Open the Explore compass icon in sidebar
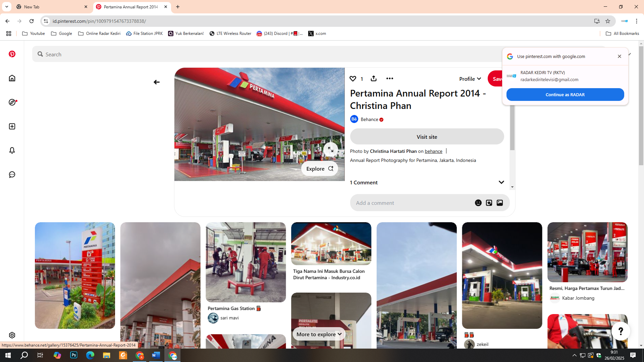Screen dimensions: 644x362 (12, 102)
